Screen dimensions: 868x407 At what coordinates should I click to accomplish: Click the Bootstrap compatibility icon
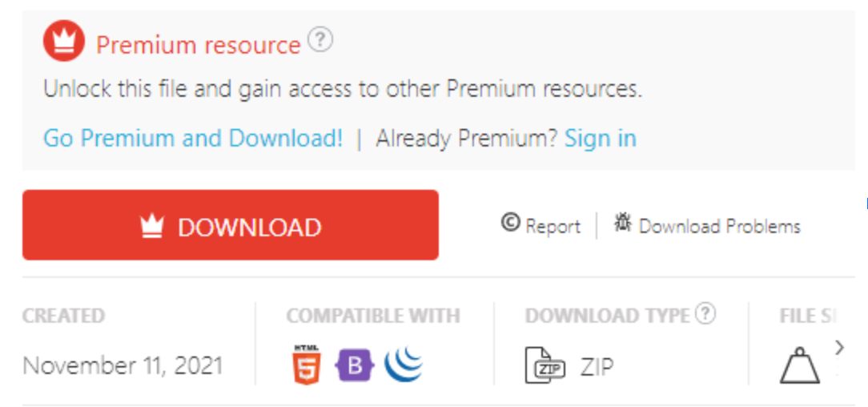point(354,366)
